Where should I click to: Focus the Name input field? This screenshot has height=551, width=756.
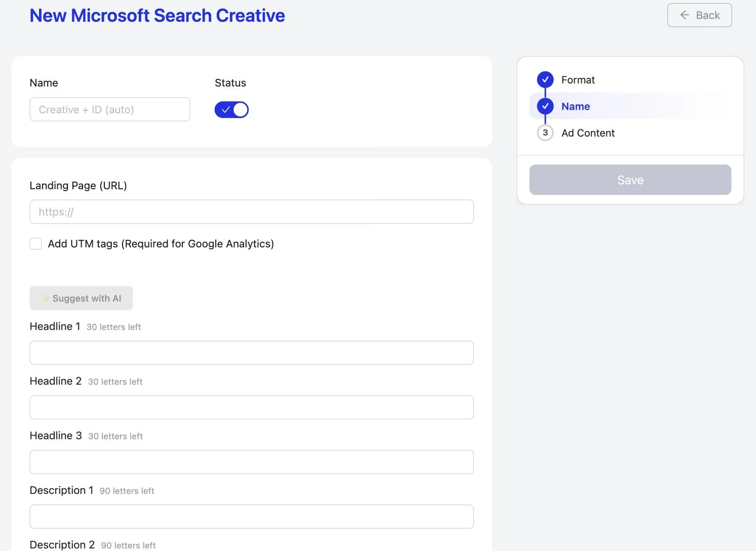110,109
